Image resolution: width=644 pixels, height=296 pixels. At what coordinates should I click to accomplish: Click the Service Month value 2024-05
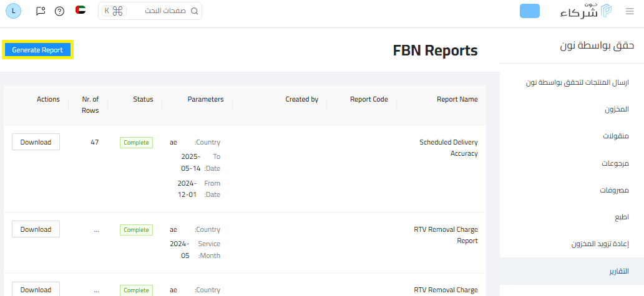point(180,250)
